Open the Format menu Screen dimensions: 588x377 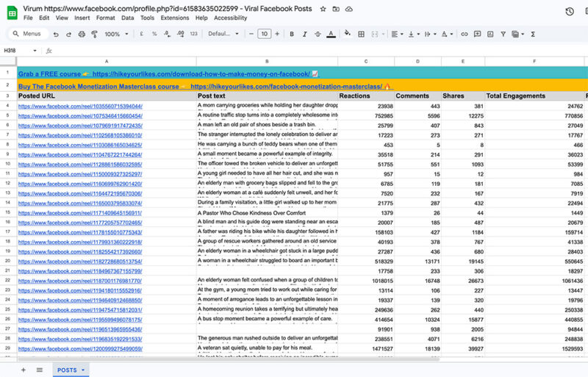pyautogui.click(x=105, y=18)
